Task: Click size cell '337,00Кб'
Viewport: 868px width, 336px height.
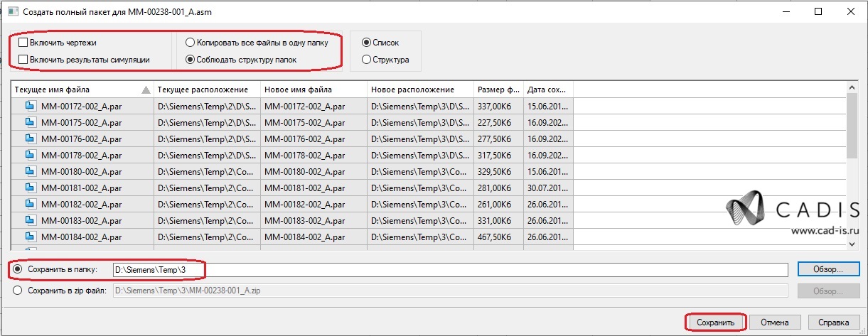Action: [x=498, y=106]
